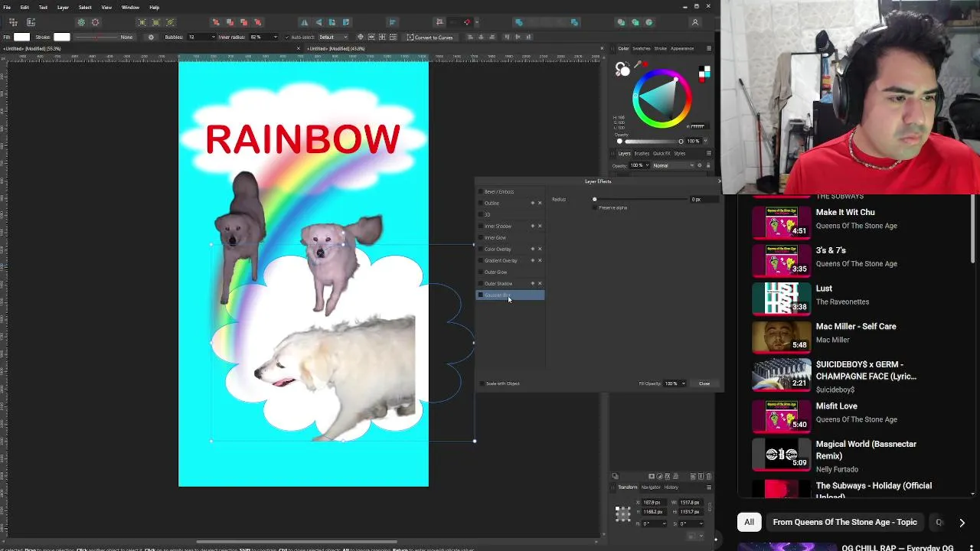Toggle the Outer Shadow effect checkbox
Viewport: 980px width, 551px height.
481,283
